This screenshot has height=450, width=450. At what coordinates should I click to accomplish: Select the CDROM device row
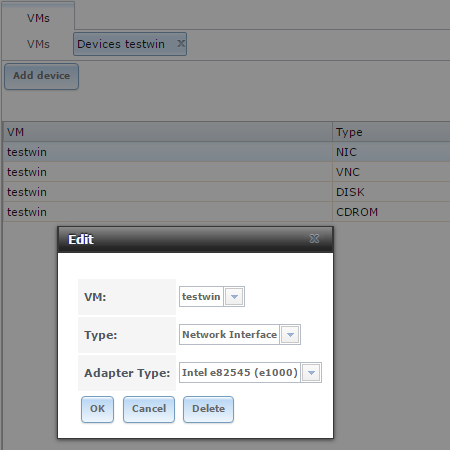(x=227, y=212)
